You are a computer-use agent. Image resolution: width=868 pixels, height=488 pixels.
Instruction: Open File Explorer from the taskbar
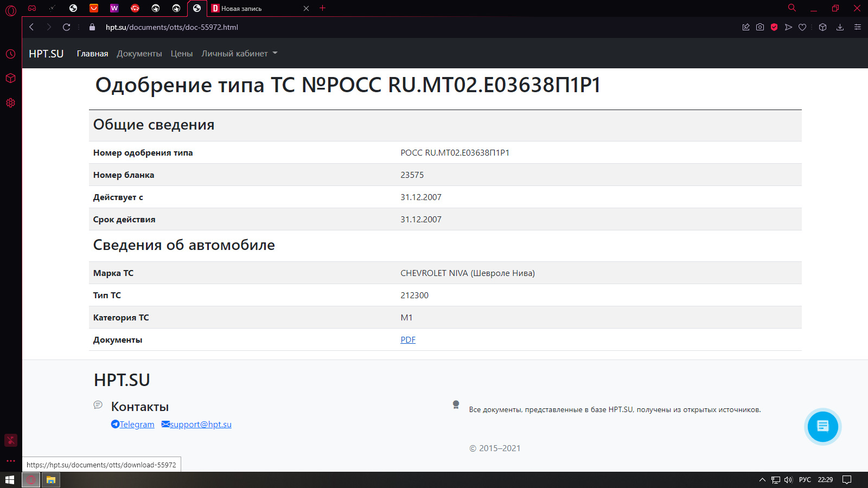51,480
